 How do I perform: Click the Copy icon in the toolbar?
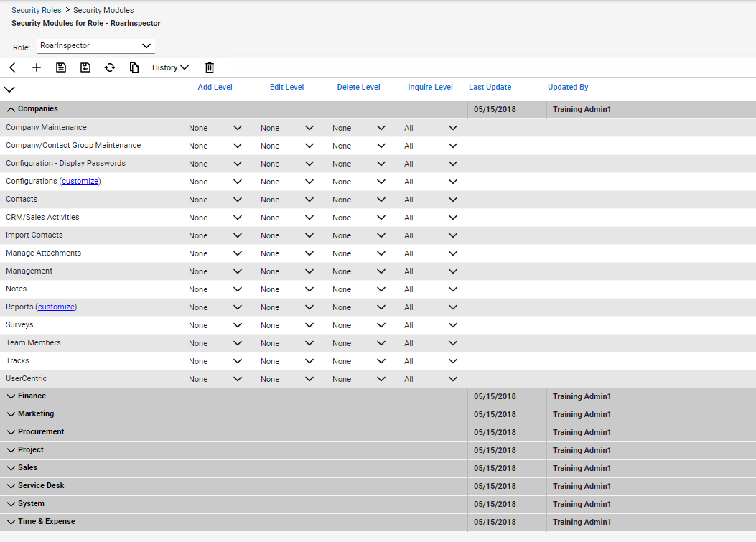(134, 67)
